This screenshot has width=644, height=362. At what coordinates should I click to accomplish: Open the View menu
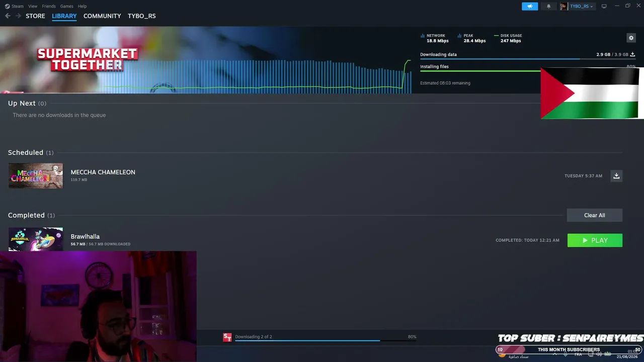click(33, 6)
